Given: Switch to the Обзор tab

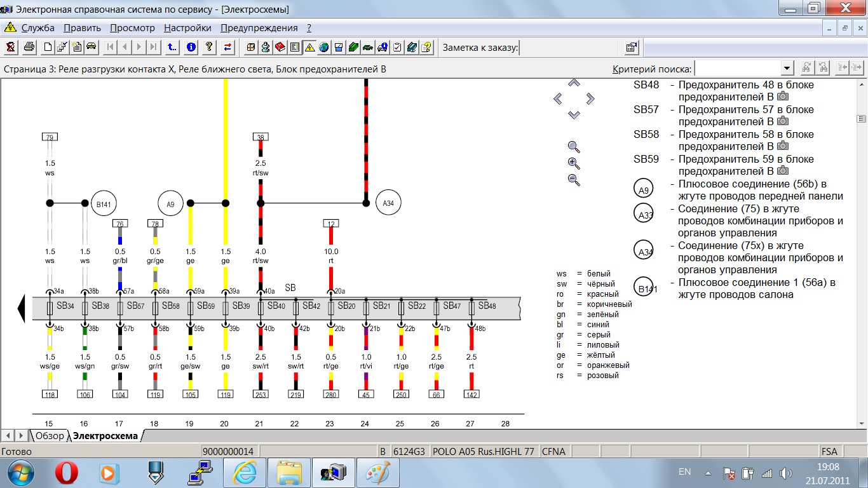Looking at the screenshot, I should point(50,436).
